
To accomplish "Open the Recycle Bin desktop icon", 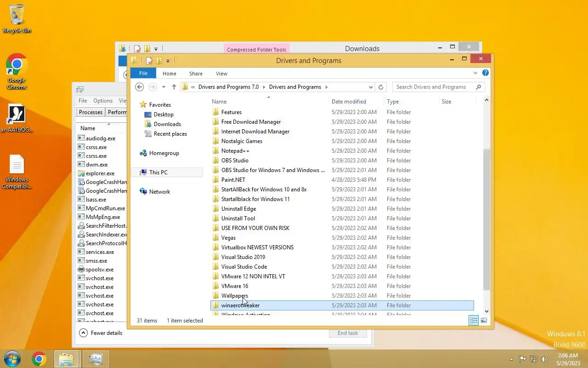I will tap(17, 18).
